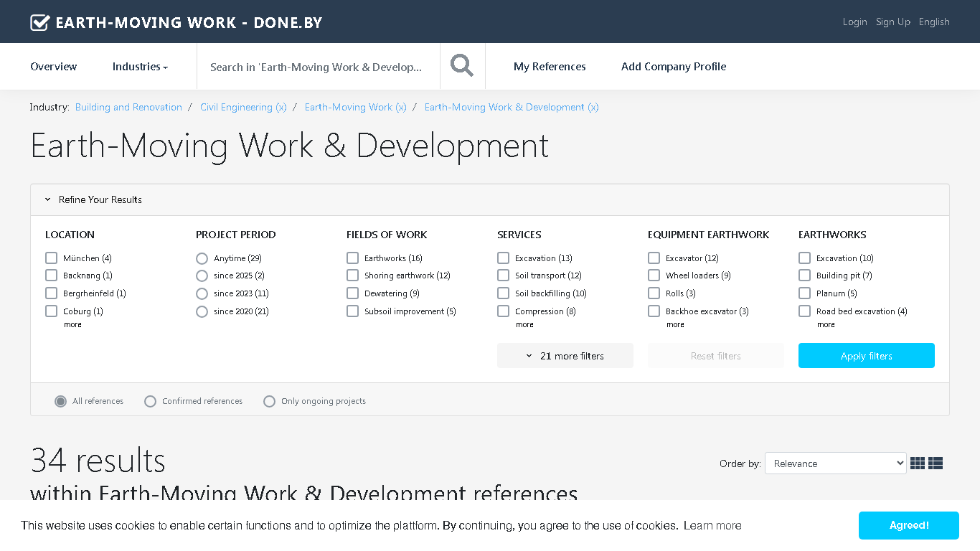Tick the Bergrheinfeld (1) checkbox
This screenshot has width=980, height=551.
(51, 293)
